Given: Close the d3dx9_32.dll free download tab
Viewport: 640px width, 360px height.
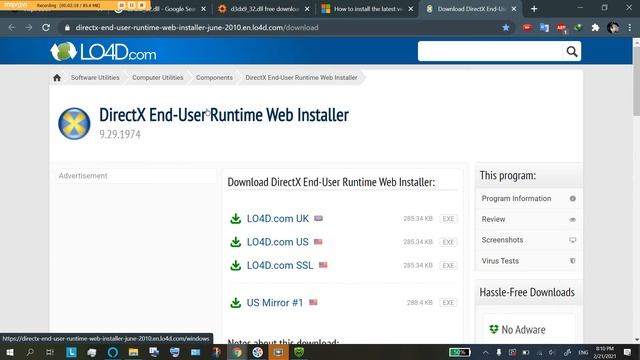Looking at the screenshot, I should [x=307, y=9].
